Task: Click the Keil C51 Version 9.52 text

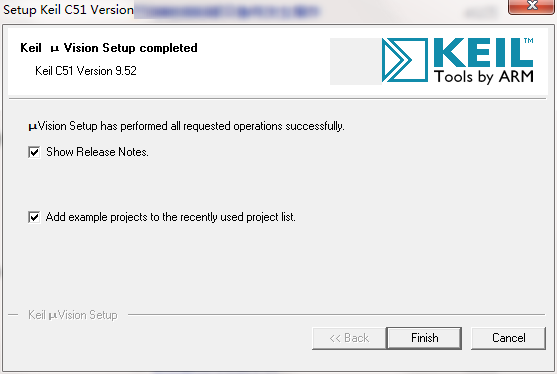Action: pyautogui.click(x=86, y=71)
